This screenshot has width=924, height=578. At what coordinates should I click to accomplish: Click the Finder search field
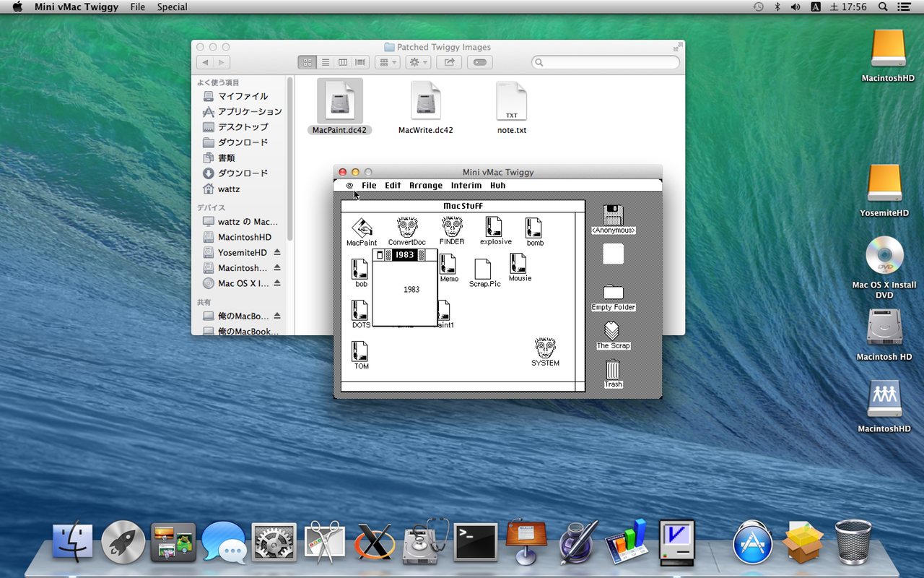tap(606, 63)
